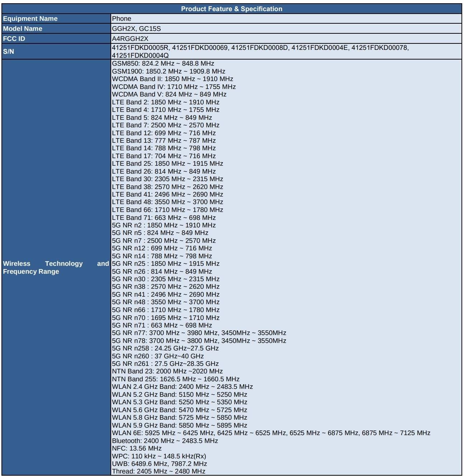Click serial number 41251FDKD0004Q

click(140, 56)
